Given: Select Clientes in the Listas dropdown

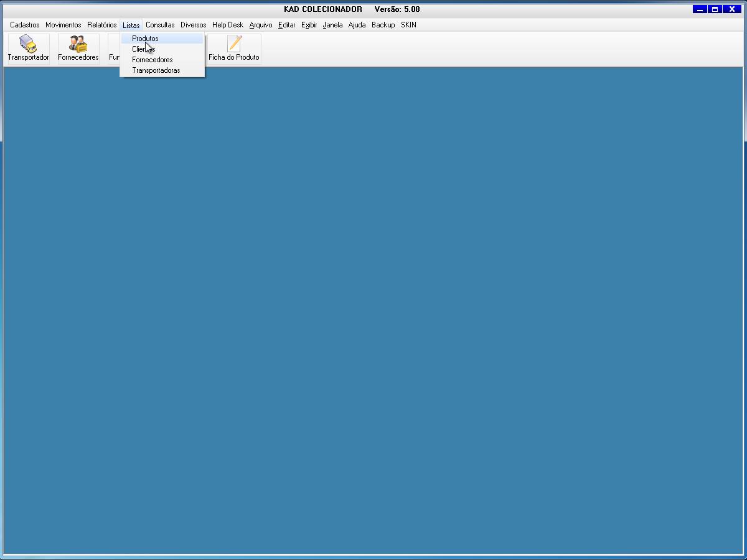Looking at the screenshot, I should (162, 49).
